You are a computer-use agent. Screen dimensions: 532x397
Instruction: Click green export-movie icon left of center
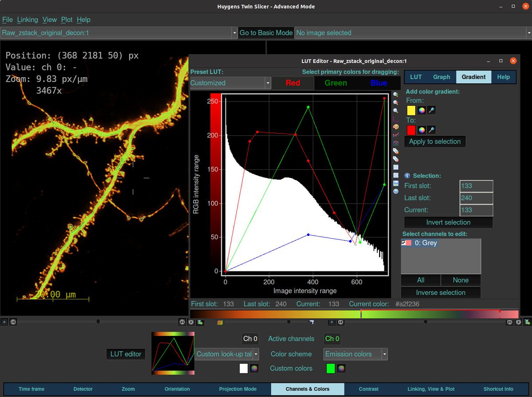pos(200,322)
